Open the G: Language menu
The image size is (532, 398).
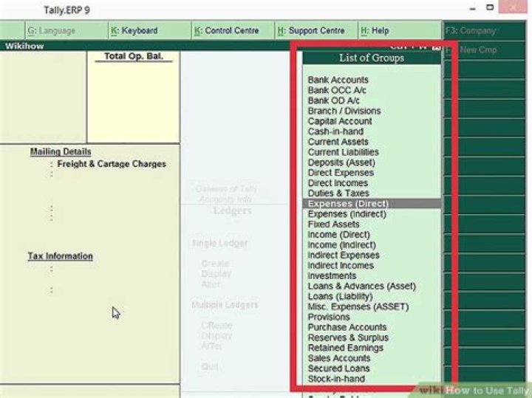click(66, 30)
